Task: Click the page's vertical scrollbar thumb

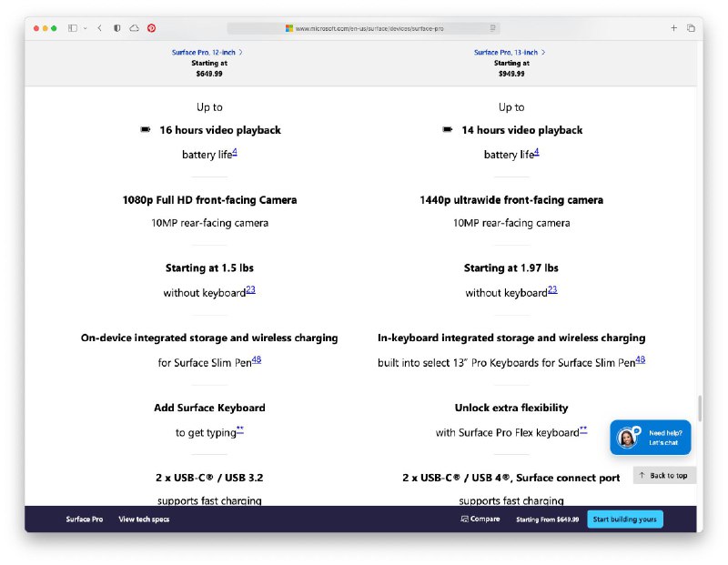Action: [x=699, y=409]
